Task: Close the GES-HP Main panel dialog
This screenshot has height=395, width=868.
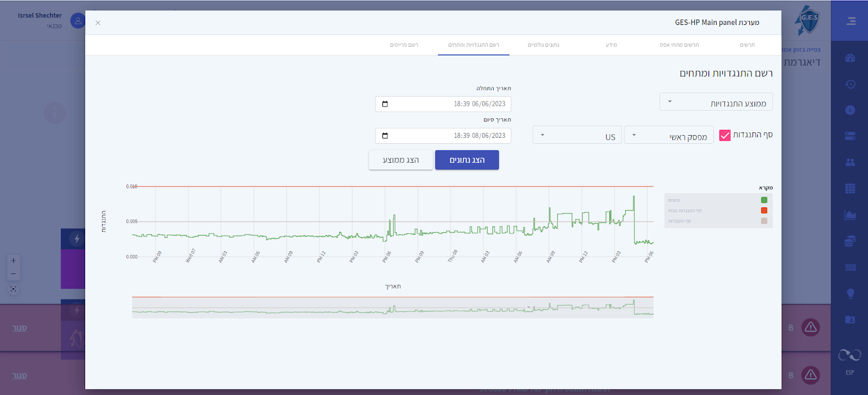Action: 98,23
